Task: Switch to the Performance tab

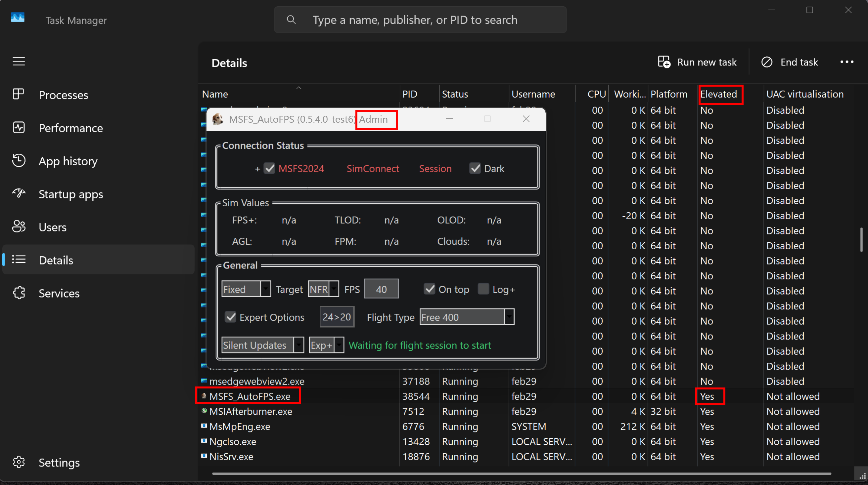Action: click(x=98, y=128)
